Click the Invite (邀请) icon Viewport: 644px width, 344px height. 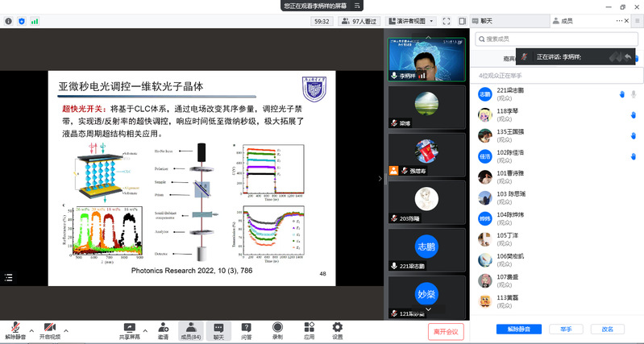coord(164,329)
